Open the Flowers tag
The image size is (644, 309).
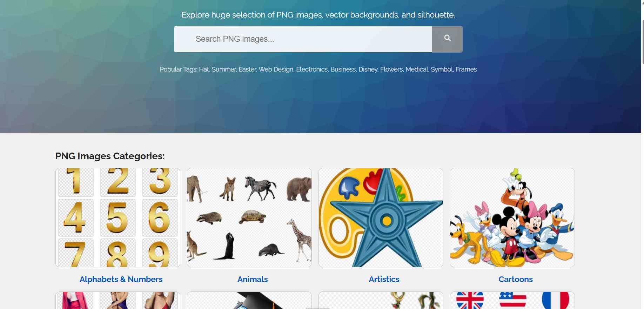tap(391, 69)
